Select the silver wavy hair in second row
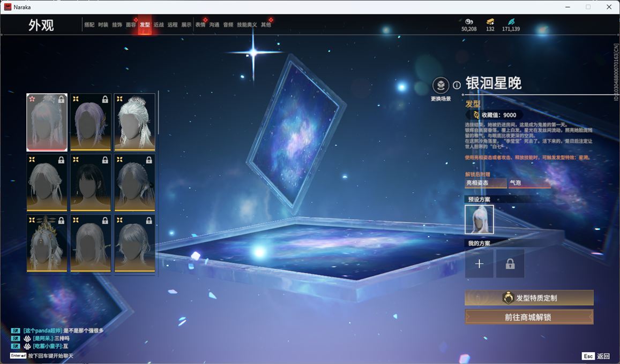 [47, 183]
